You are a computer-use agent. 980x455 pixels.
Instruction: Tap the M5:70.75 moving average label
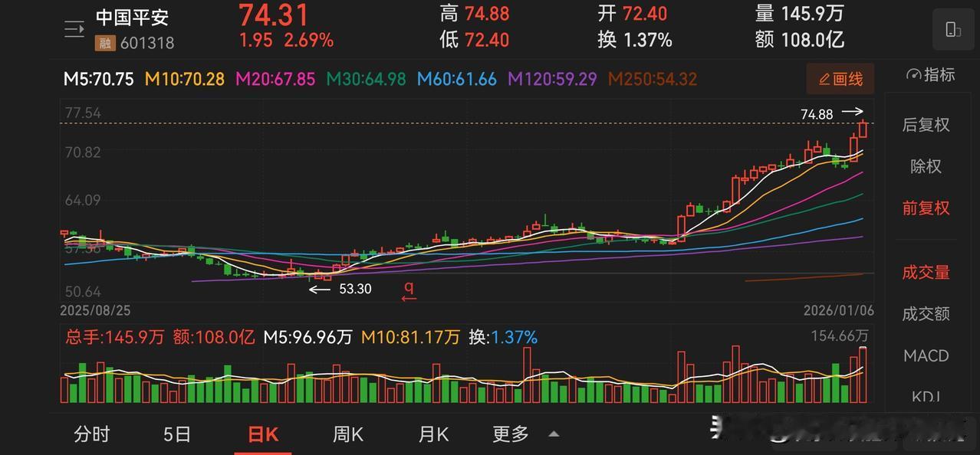tap(99, 79)
